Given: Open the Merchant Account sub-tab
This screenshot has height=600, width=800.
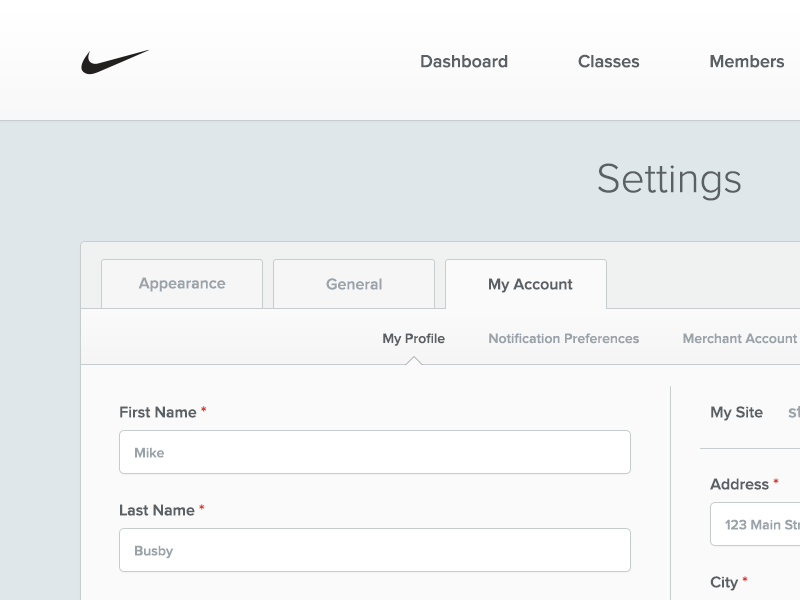Looking at the screenshot, I should pyautogui.click(x=739, y=339).
